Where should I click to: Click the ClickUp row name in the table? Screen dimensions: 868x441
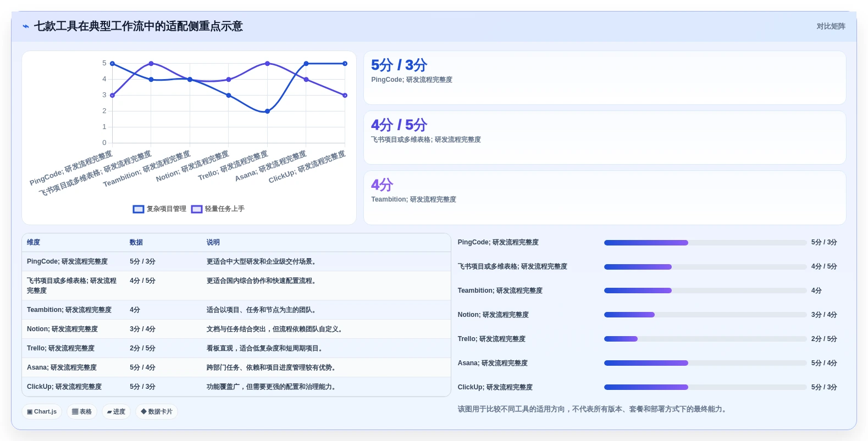pyautogui.click(x=64, y=387)
